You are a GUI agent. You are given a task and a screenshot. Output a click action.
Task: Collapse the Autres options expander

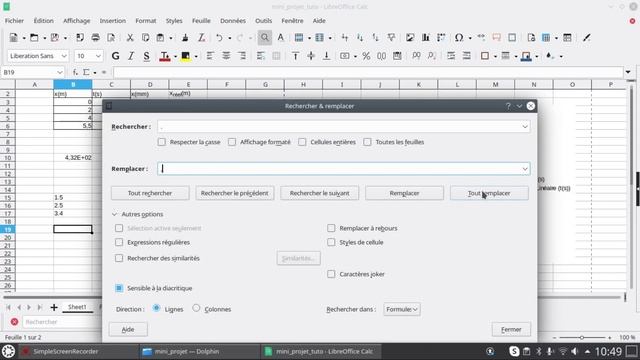point(115,214)
